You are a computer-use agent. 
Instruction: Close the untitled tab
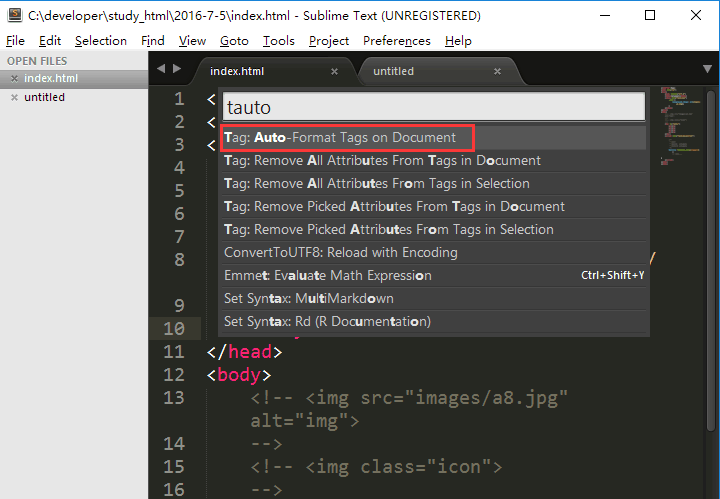tap(499, 71)
